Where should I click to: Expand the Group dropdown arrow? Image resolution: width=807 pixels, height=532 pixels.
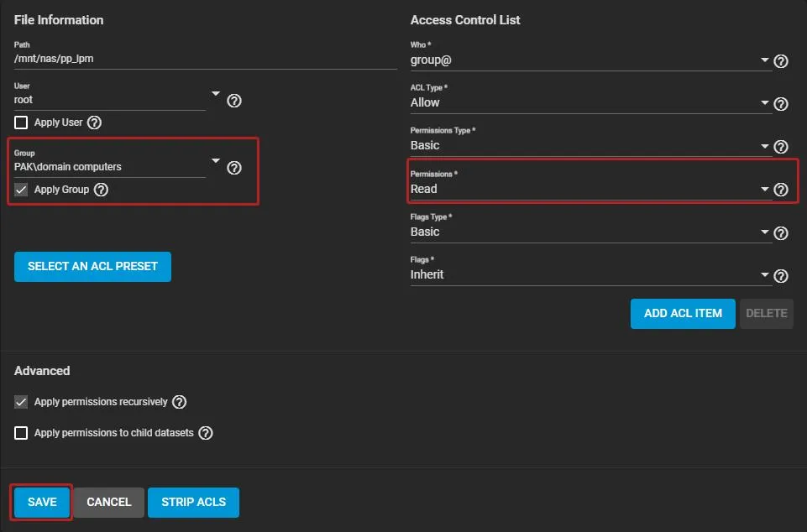(x=216, y=161)
